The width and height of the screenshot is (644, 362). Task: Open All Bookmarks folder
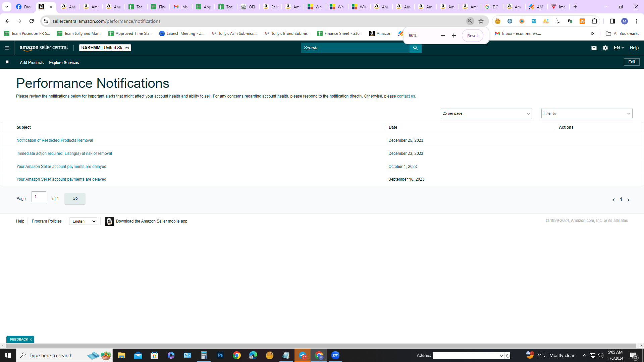(x=622, y=34)
